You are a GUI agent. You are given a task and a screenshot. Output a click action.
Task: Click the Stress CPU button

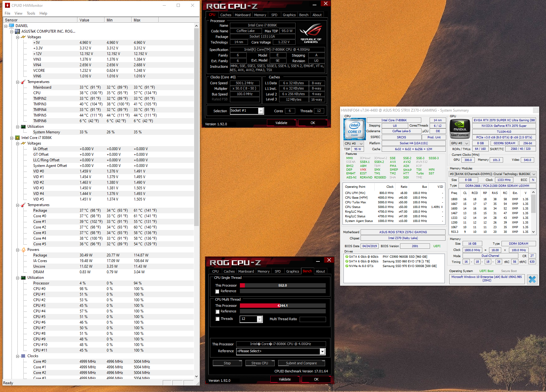point(260,363)
